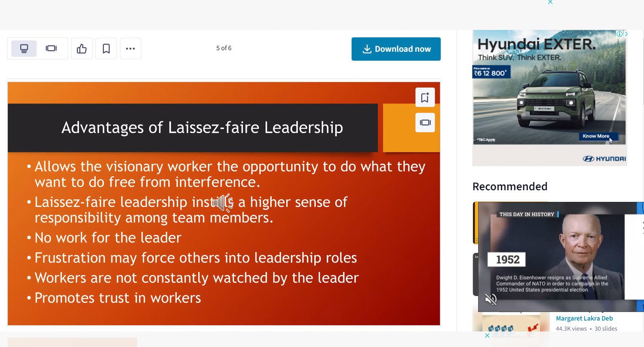Unmute the This Day in History video
Viewport: 644px width, 347px height.
click(491, 299)
